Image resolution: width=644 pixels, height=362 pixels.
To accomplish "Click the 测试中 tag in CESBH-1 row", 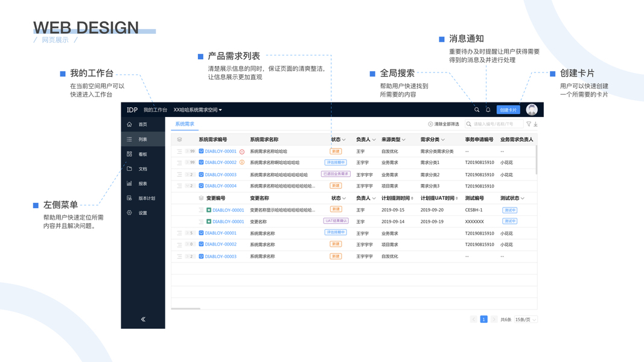I will 509,210.
